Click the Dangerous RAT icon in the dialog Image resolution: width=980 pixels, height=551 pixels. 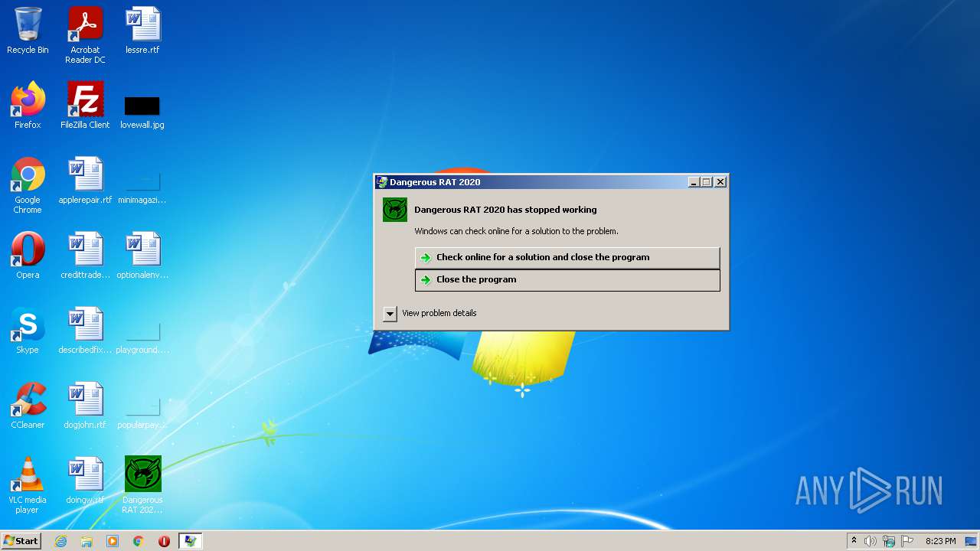click(395, 210)
